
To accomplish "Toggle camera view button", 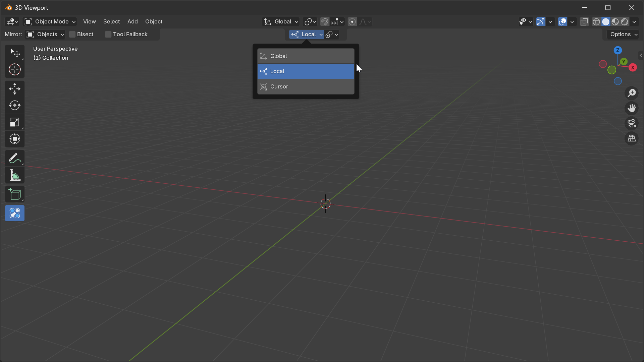I will point(632,123).
